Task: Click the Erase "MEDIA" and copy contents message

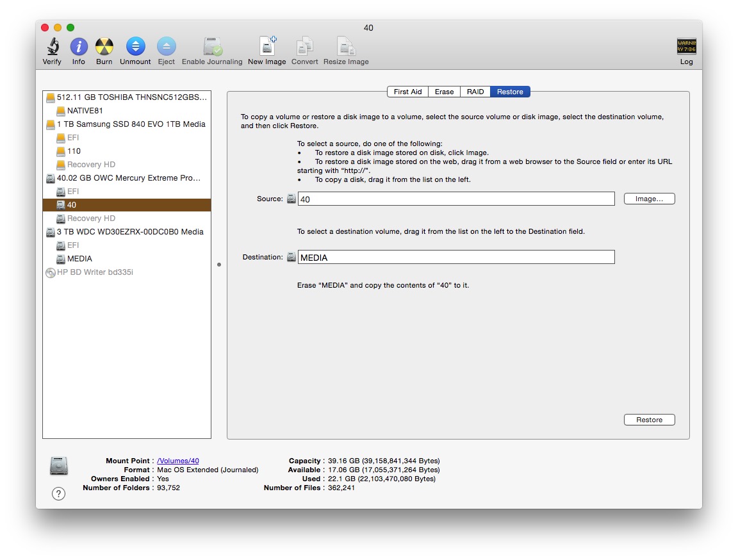Action: (382, 285)
